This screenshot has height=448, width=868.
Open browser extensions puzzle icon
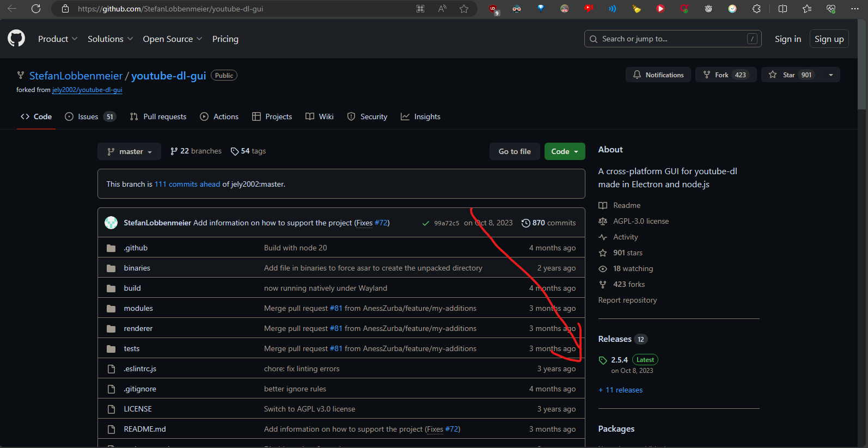(756, 9)
